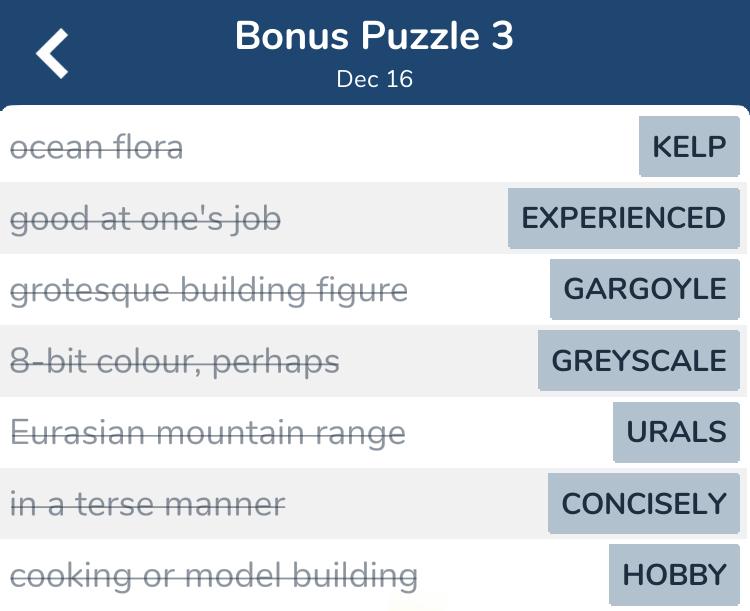
Task: Tap the 'Eurasian mountain range' clue
Action: [x=208, y=433]
